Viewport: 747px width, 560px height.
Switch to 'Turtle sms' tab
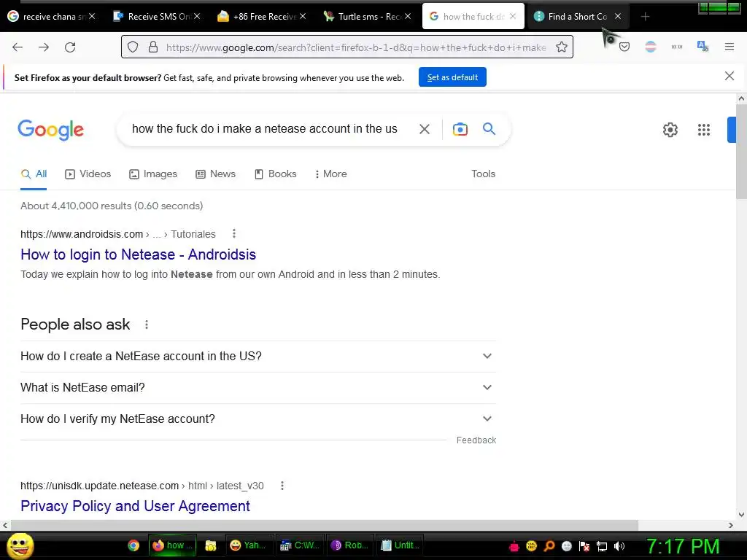367,16
